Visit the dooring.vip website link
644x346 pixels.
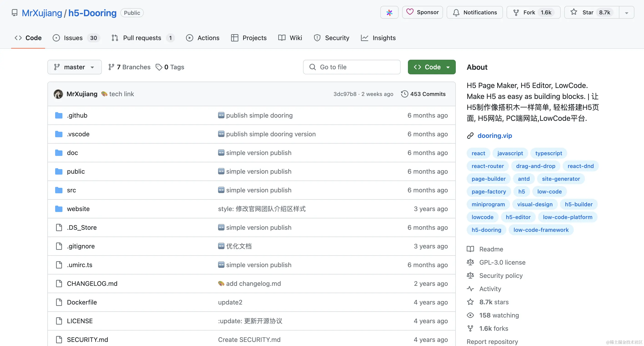495,135
